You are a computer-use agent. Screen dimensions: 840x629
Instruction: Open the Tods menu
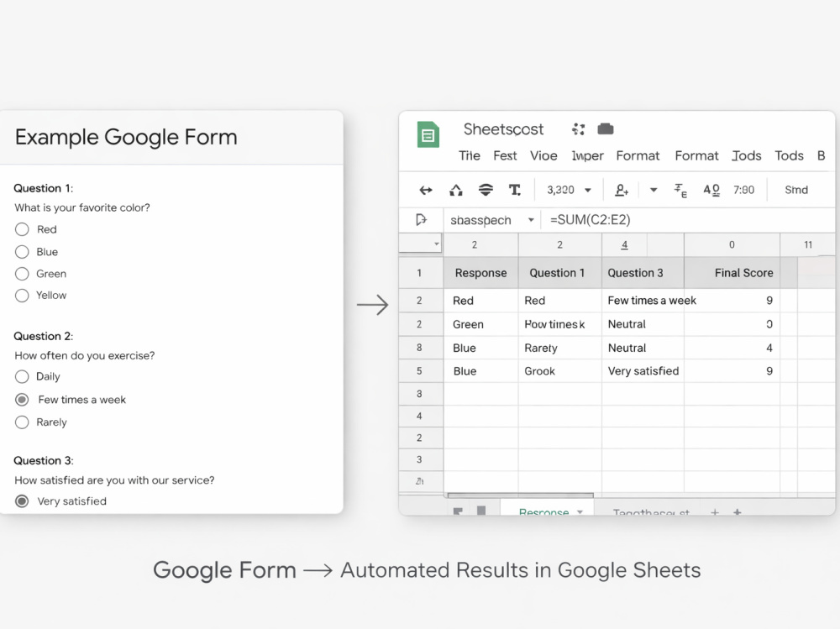click(789, 155)
